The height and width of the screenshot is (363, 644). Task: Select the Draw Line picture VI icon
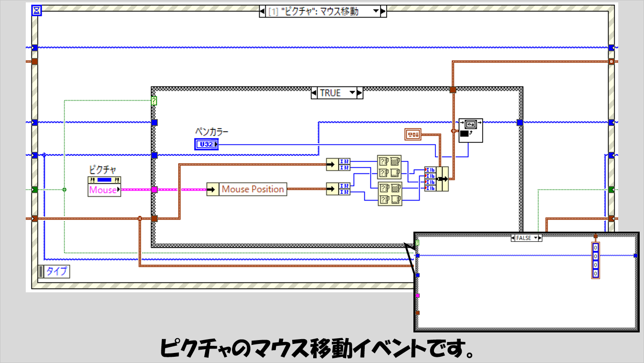(x=470, y=130)
